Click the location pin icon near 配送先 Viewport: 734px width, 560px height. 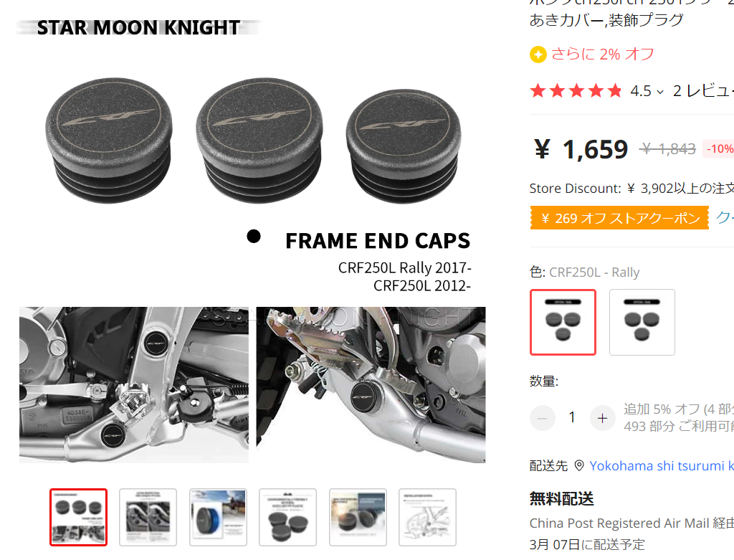(579, 465)
